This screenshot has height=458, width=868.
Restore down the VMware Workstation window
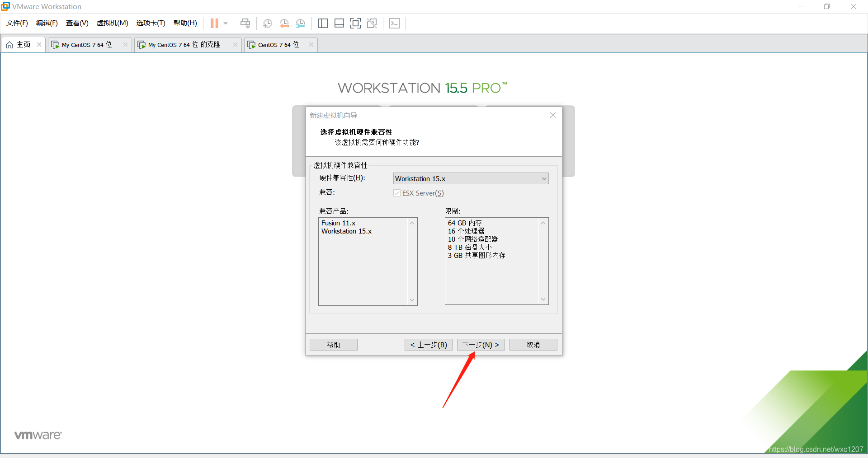(827, 6)
